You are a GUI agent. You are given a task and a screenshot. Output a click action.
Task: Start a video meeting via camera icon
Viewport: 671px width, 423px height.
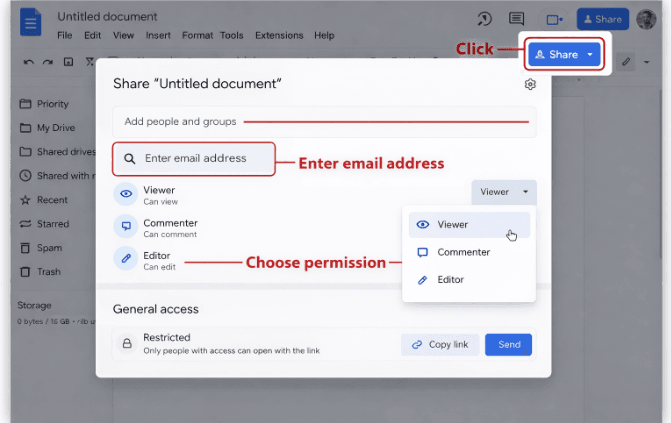pos(553,19)
